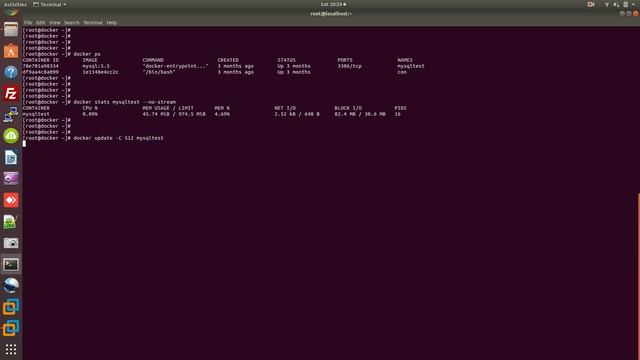Screen dimensions: 640x360
Task: Launch FileZilla from the dock
Action: [11, 93]
